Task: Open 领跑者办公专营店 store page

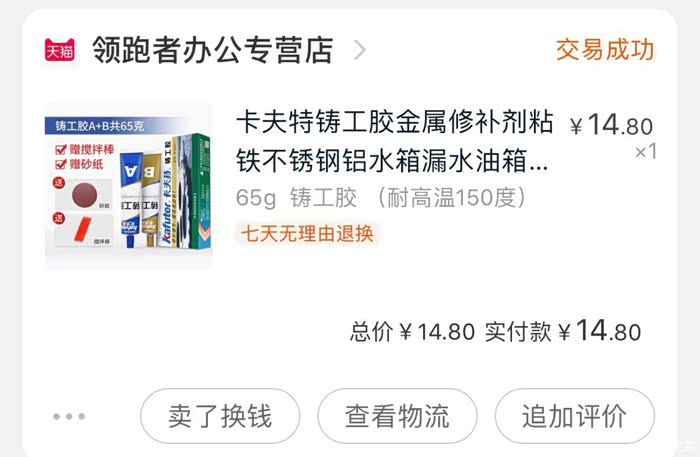Action: pos(212,50)
